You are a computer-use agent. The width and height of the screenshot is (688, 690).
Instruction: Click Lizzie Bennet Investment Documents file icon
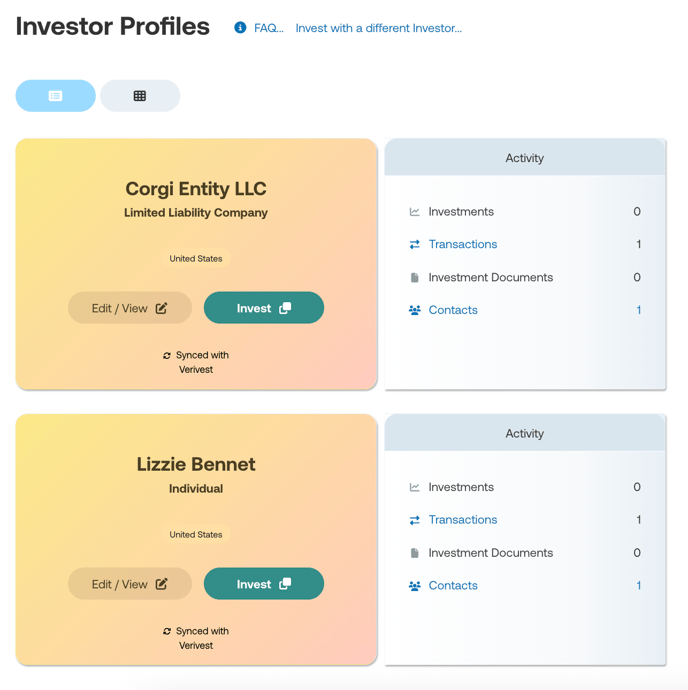(x=415, y=553)
